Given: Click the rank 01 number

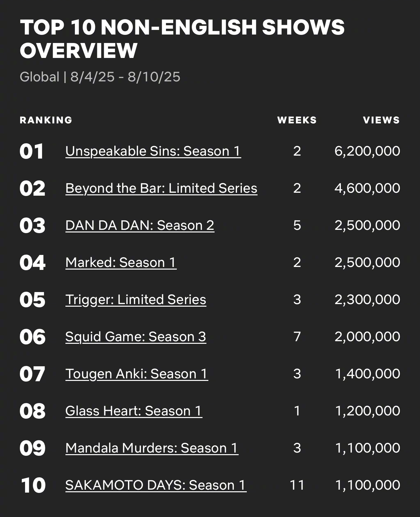Looking at the screenshot, I should (x=32, y=152).
